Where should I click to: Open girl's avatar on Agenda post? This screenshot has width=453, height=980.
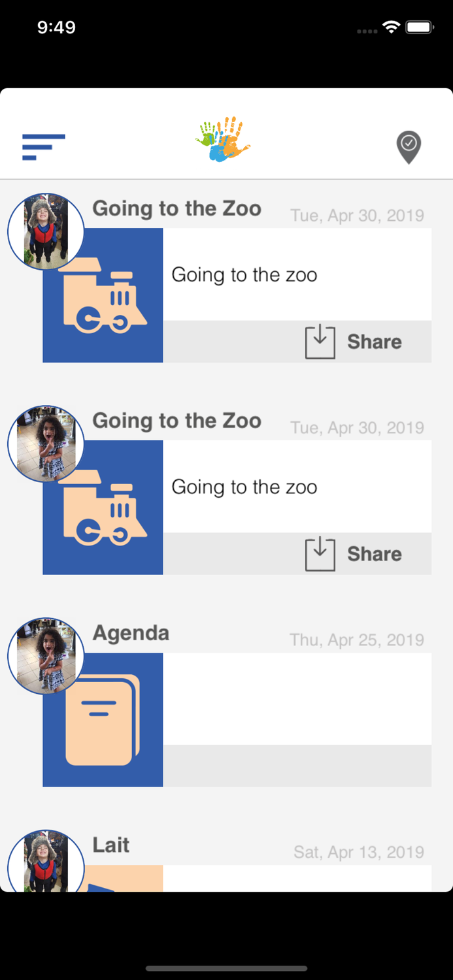click(46, 656)
